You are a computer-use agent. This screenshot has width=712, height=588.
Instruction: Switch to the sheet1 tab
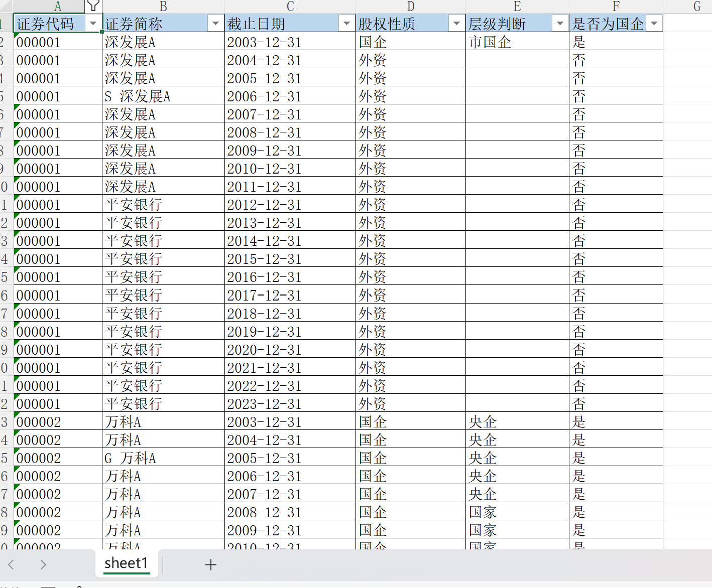pyautogui.click(x=127, y=563)
